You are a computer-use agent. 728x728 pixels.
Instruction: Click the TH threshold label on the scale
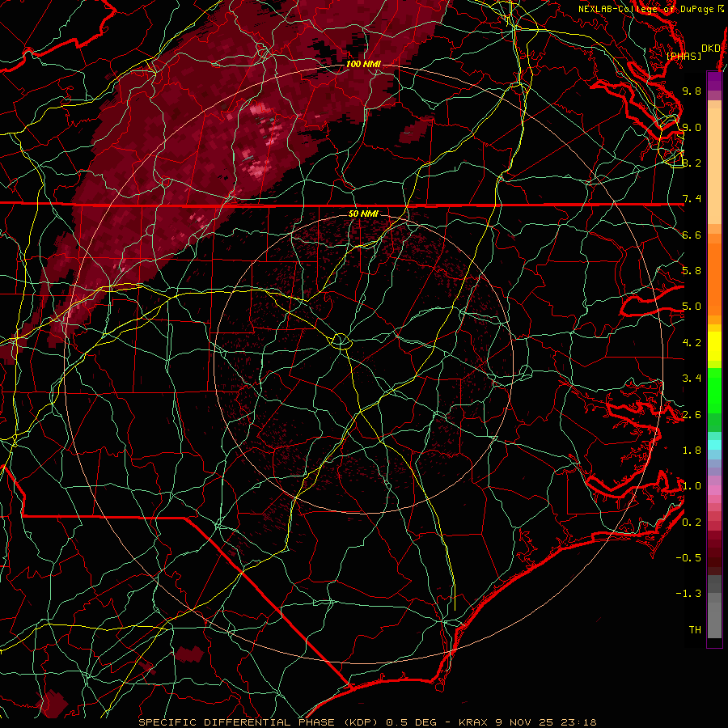click(695, 630)
